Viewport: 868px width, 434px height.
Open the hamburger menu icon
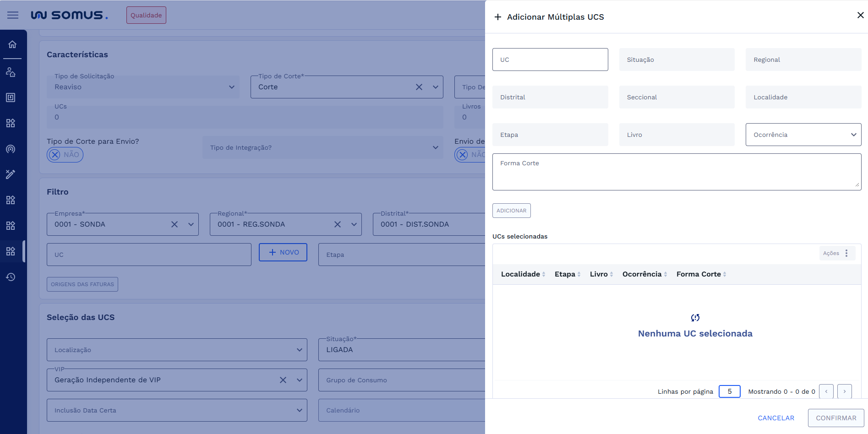click(13, 15)
